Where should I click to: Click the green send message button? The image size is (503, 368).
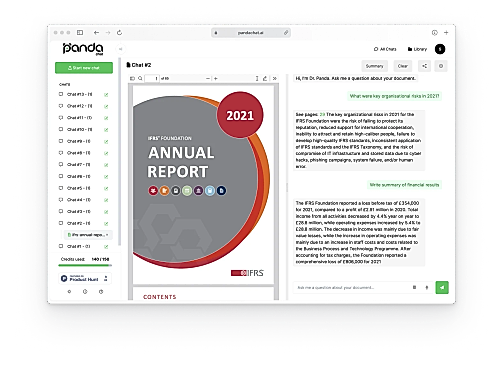pyautogui.click(x=442, y=287)
